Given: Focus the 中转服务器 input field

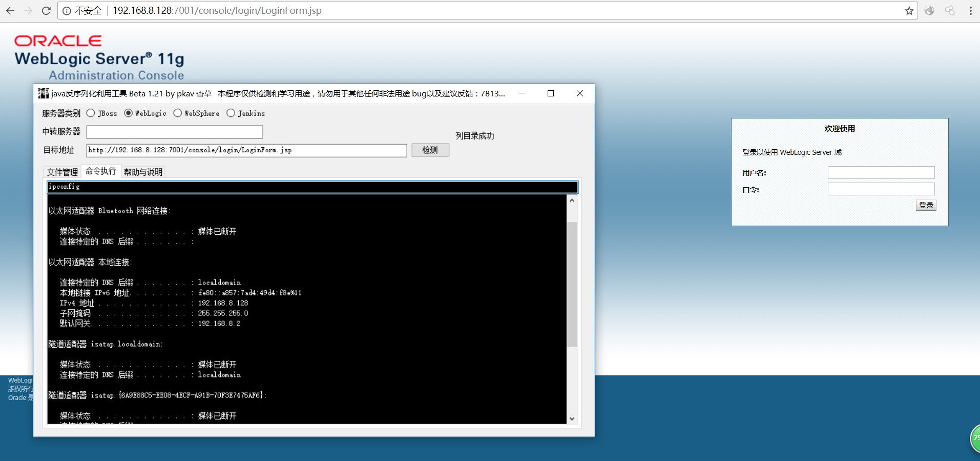Looking at the screenshot, I should [175, 132].
